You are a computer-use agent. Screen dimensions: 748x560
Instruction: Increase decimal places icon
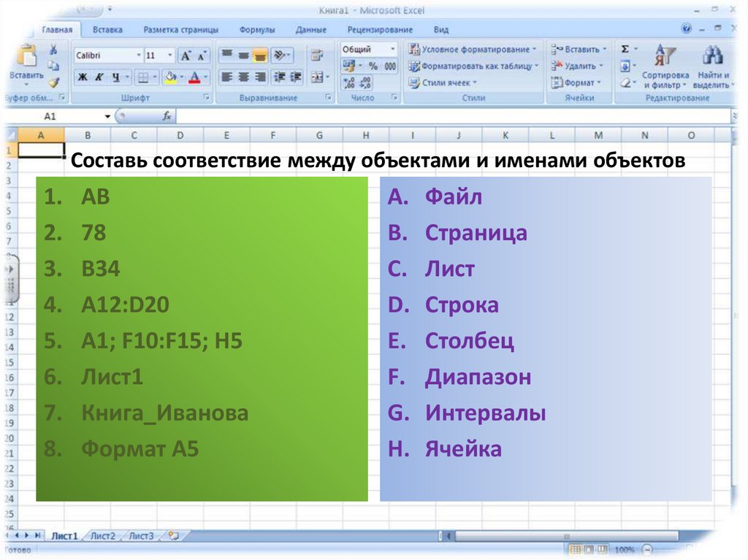coord(349,83)
